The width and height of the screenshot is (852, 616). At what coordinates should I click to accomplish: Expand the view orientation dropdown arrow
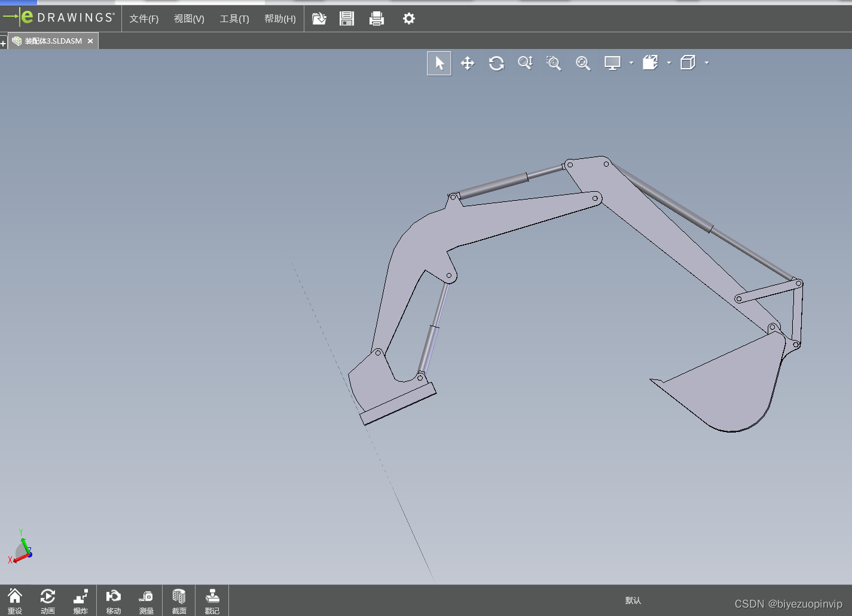pos(669,63)
